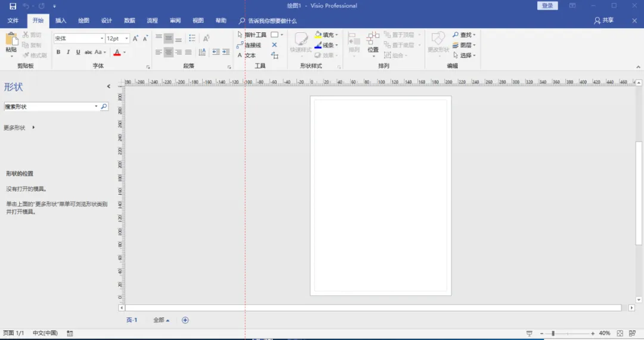Screen dimensions: 644x340
Task: Open the font name dropdown (宋体)
Action: [x=102, y=38]
